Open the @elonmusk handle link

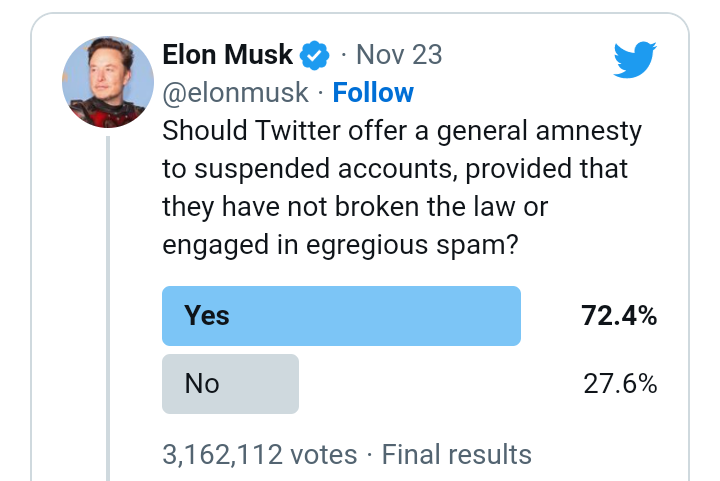coord(233,93)
